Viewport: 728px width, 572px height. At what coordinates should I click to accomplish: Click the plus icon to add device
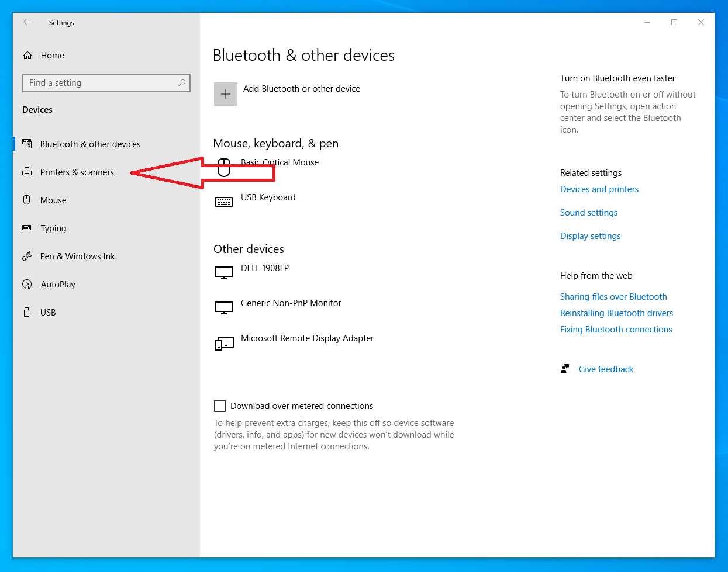226,94
